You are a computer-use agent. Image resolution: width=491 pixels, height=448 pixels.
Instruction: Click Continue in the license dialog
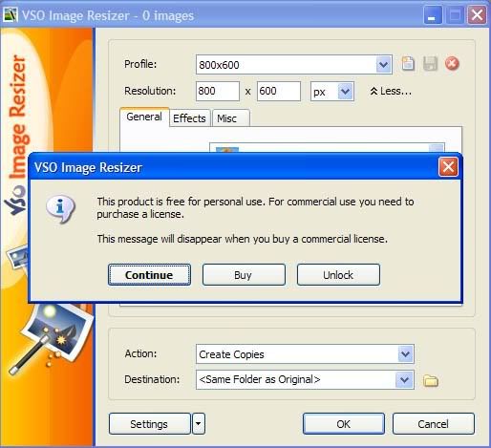tap(149, 275)
